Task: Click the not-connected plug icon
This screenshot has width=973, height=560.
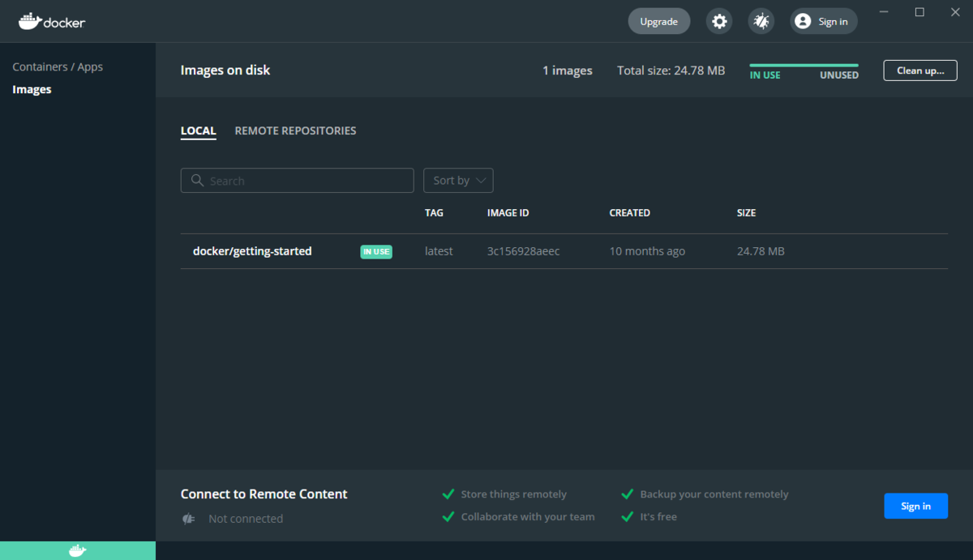Action: coord(189,519)
